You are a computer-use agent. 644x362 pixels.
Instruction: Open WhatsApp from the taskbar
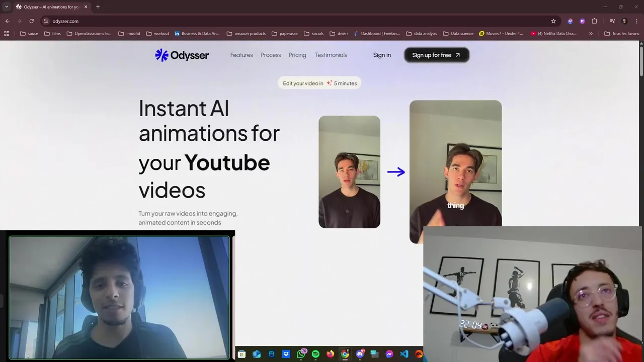[301, 354]
